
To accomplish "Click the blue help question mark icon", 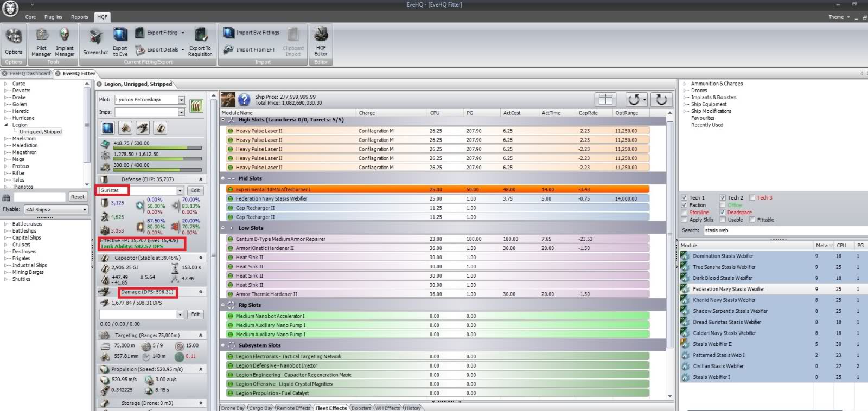I will pos(244,99).
